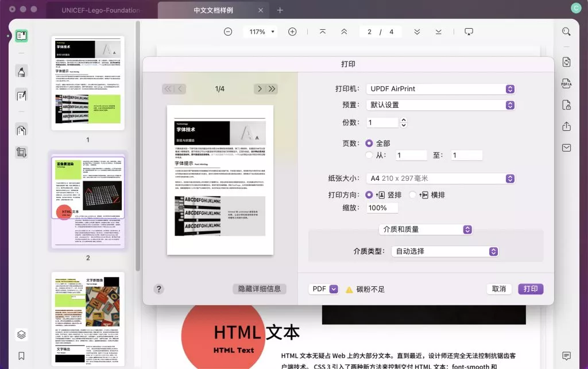
Task: Click the 缩放 scale 100% field
Action: coord(382,208)
